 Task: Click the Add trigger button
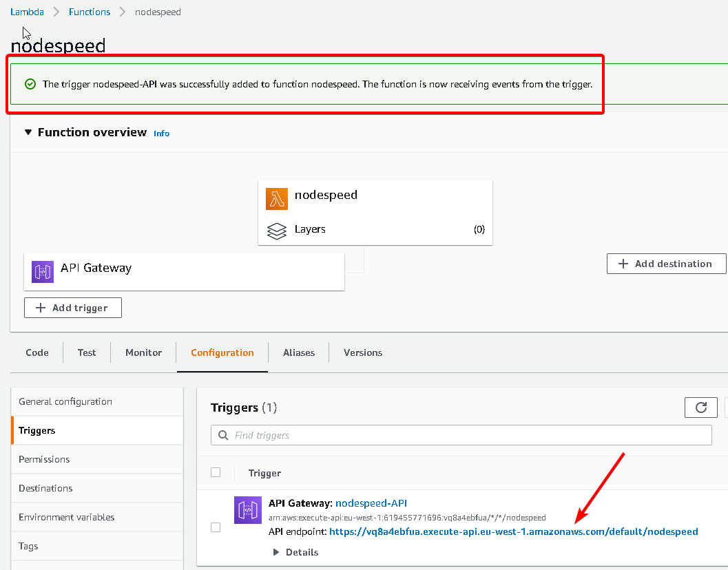coord(73,308)
